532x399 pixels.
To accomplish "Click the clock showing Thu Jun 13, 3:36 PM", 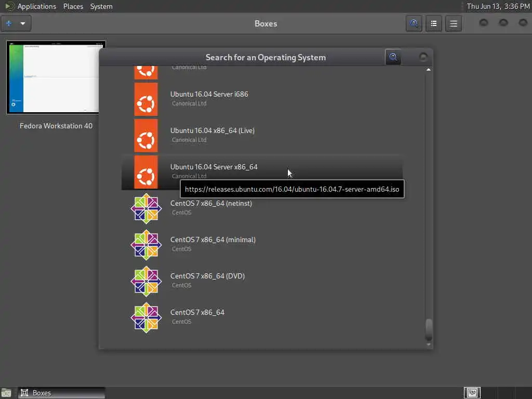I will pyautogui.click(x=498, y=6).
